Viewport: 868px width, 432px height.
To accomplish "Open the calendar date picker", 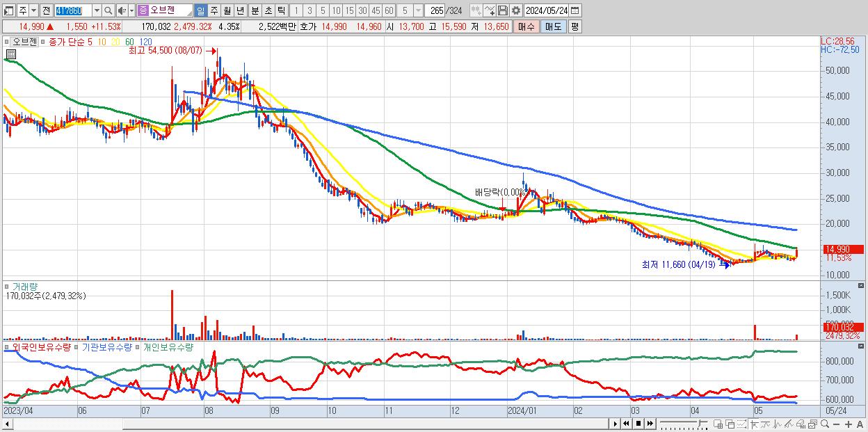I will coord(575,10).
